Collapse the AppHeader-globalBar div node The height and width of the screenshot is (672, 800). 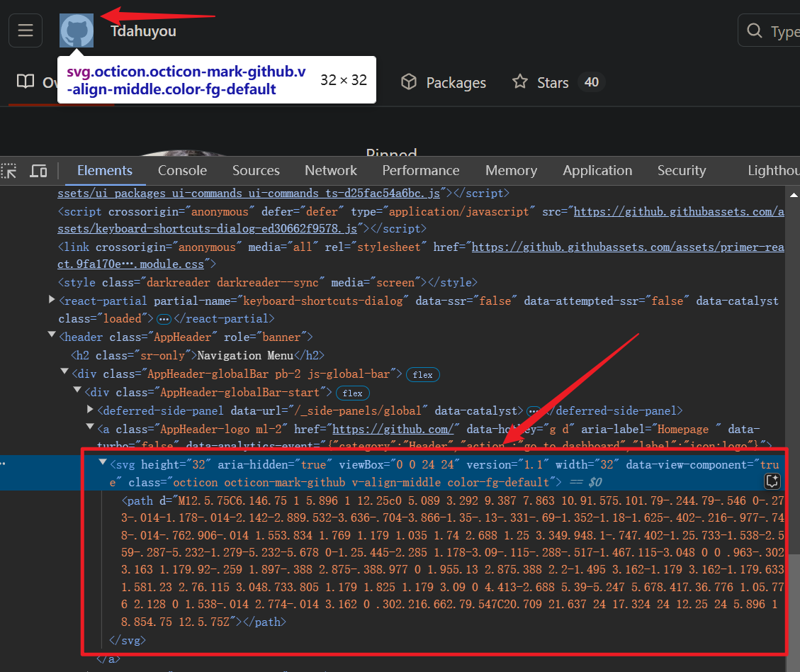64,371
